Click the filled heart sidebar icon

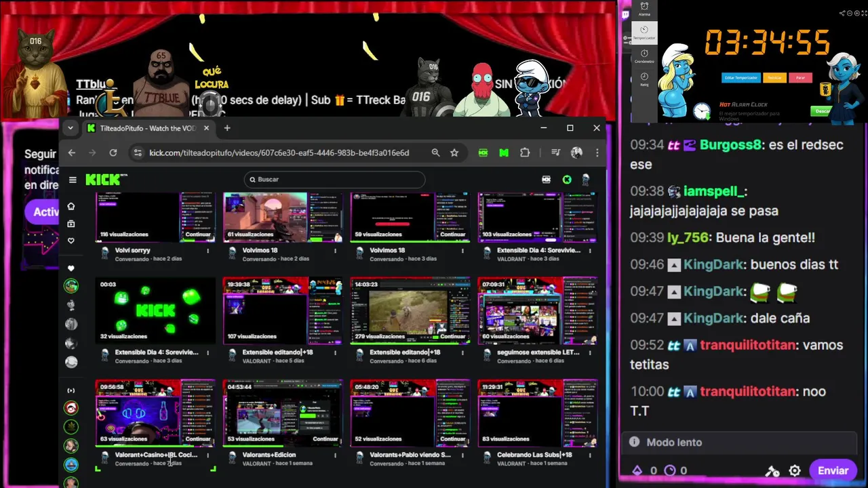click(x=71, y=268)
